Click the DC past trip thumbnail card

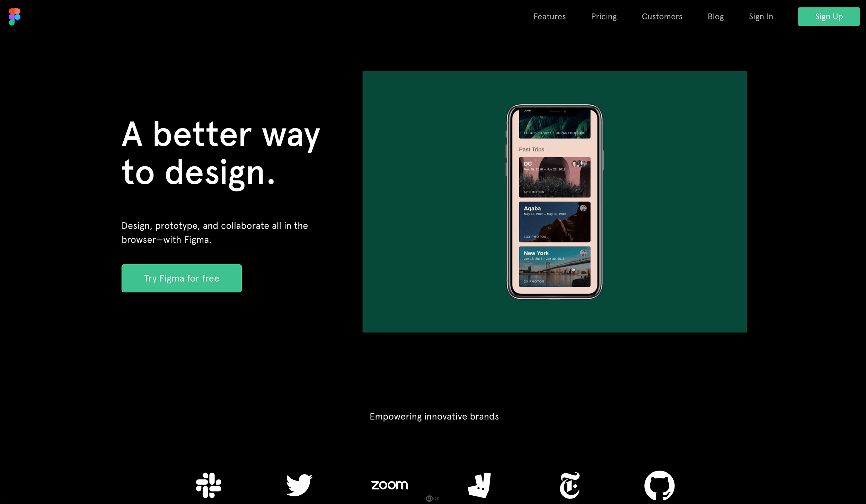tap(554, 176)
